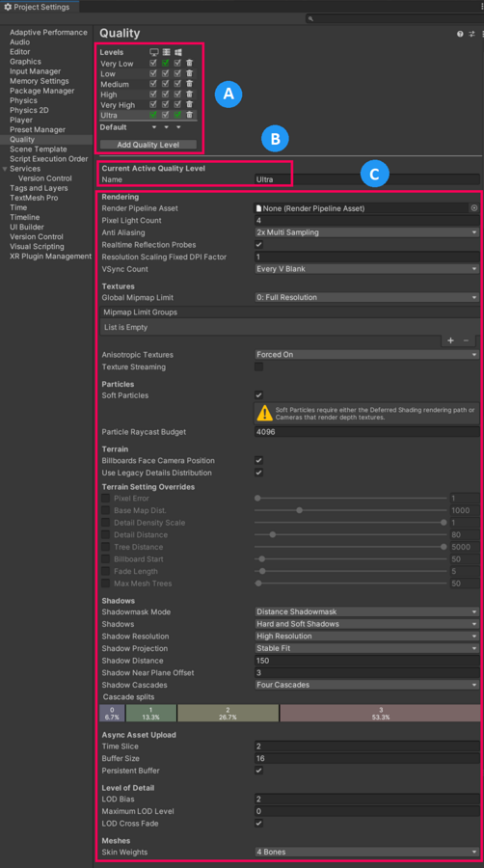Open the Quality presets slider icon
Screen dimensions: 484x868
click(x=471, y=34)
